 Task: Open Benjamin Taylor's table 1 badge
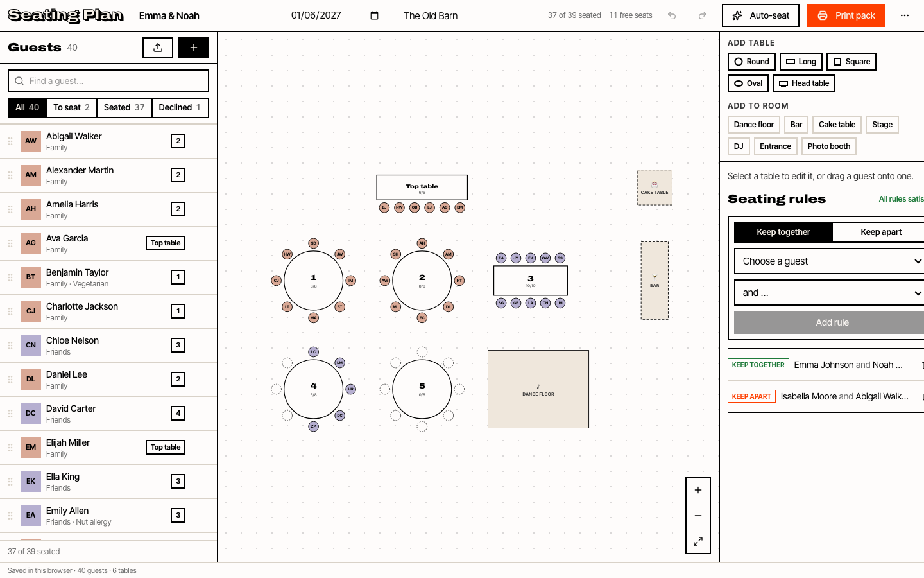click(178, 277)
